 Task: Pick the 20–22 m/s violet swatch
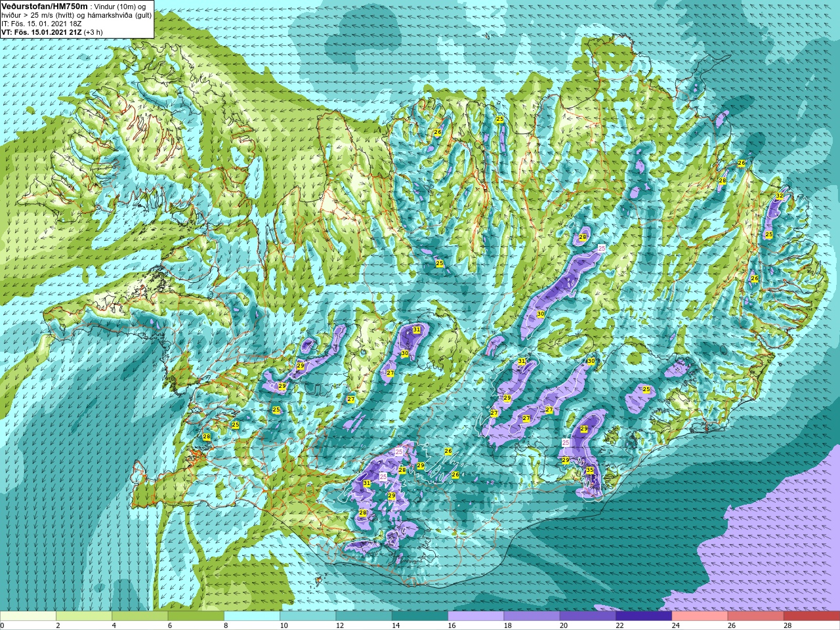pyautogui.click(x=588, y=616)
